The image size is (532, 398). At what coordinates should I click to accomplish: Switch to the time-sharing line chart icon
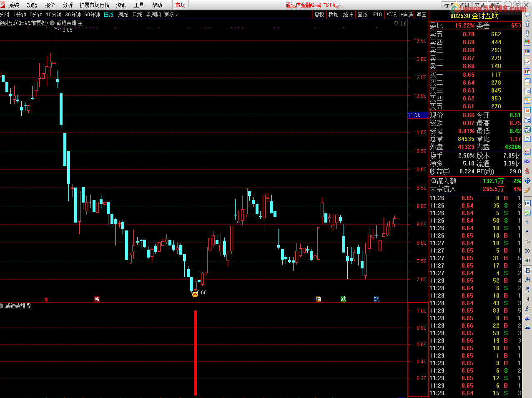tap(527, 62)
